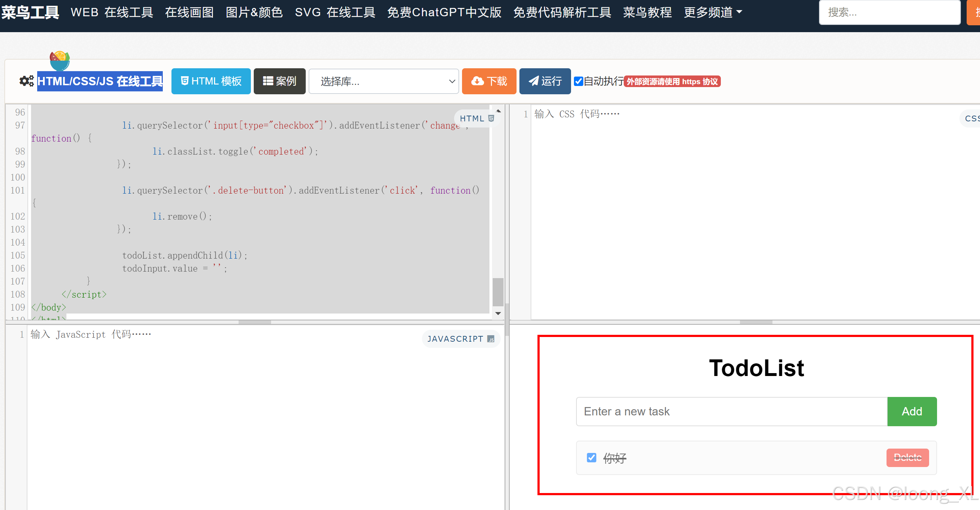Click the CSS editor horizontal scrollbar thumb
The height and width of the screenshot is (510, 980).
pyautogui.click(x=756, y=322)
